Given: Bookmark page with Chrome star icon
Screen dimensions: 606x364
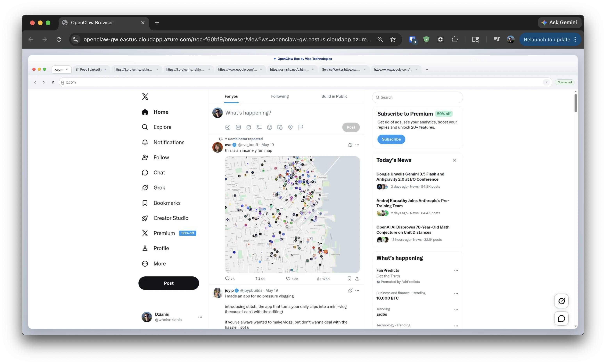Looking at the screenshot, I should [x=393, y=39].
